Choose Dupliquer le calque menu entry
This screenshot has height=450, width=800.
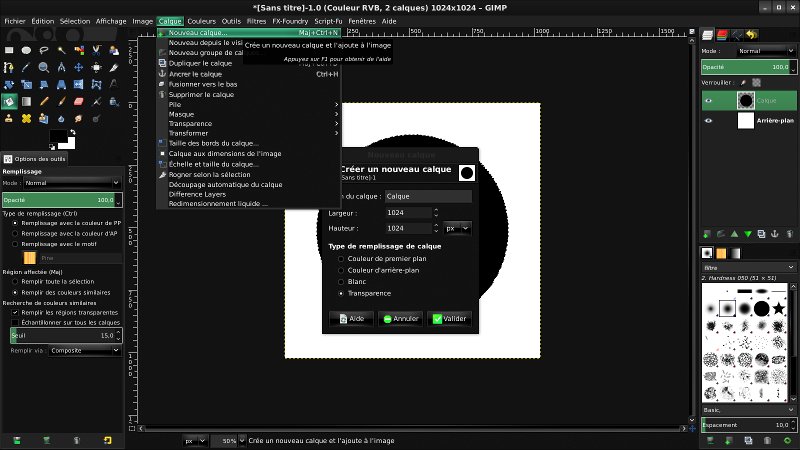click(x=248, y=63)
